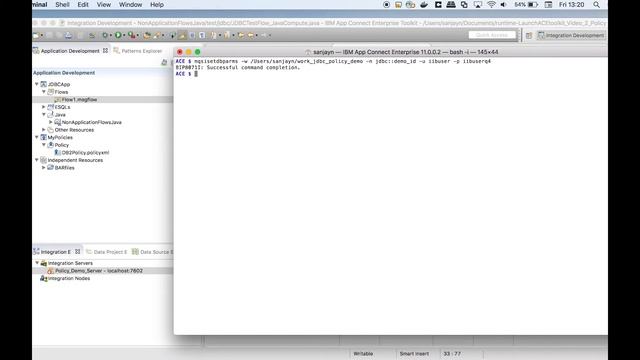Screen dimensions: 640x360
Task: Click the Debug toolbar icon
Action: (x=105, y=36)
